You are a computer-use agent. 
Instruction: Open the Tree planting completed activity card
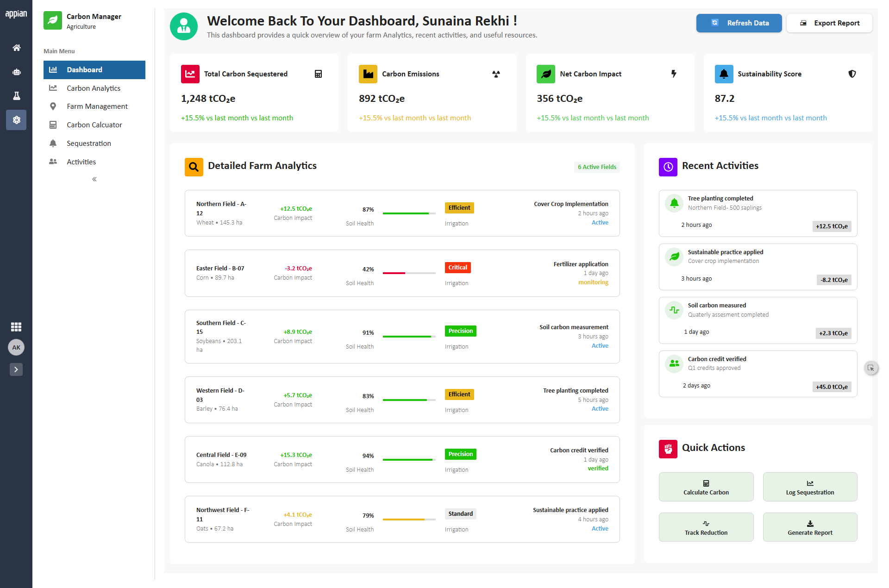(758, 214)
